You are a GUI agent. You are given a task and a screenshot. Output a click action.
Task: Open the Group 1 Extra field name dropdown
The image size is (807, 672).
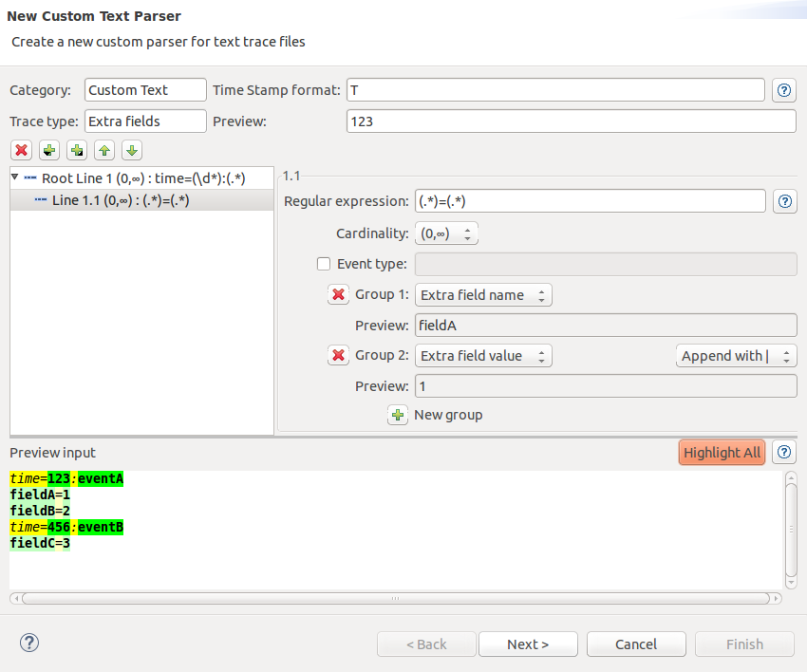click(x=483, y=294)
